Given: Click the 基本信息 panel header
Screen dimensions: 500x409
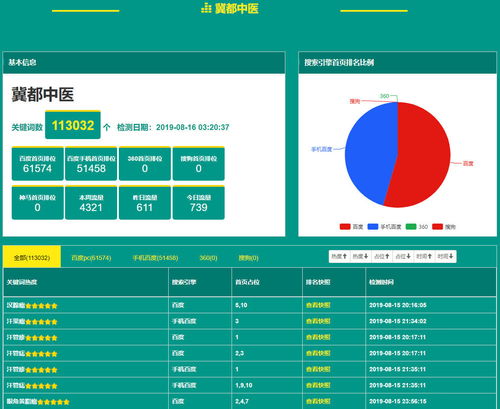Looking at the screenshot, I should click(144, 62).
